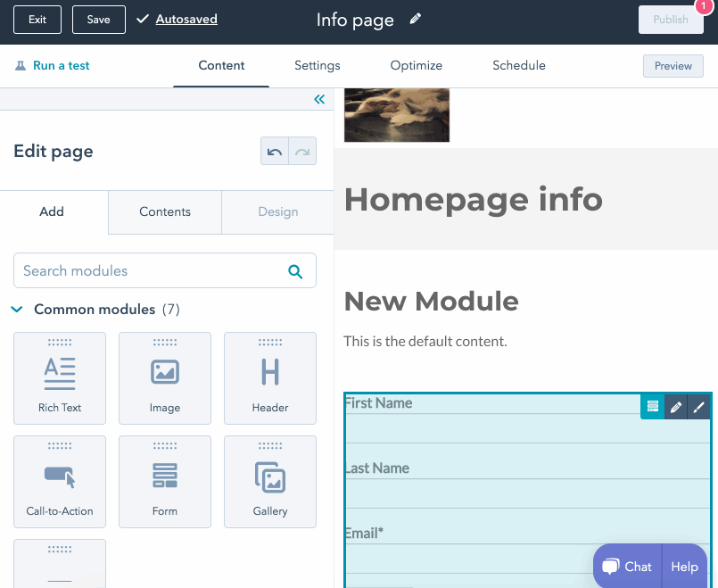Select the Rich Text module
This screenshot has width=718, height=588.
point(59,377)
